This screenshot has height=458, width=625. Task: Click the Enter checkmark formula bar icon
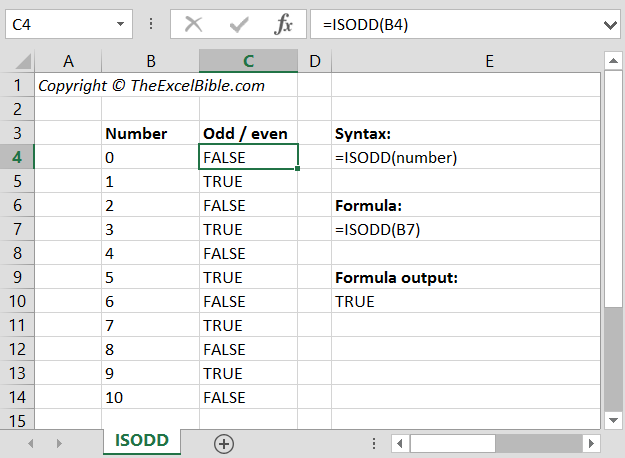click(239, 23)
